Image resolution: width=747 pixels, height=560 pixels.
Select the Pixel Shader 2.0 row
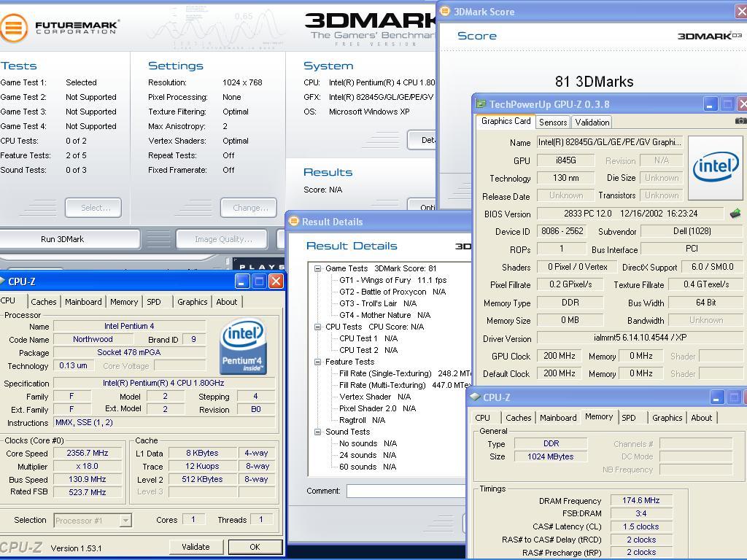click(377, 408)
